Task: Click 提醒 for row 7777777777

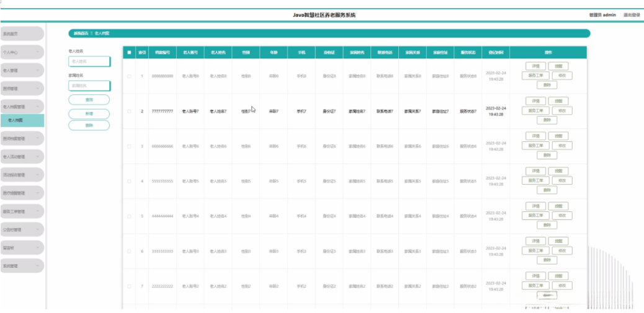Action: [x=558, y=101]
